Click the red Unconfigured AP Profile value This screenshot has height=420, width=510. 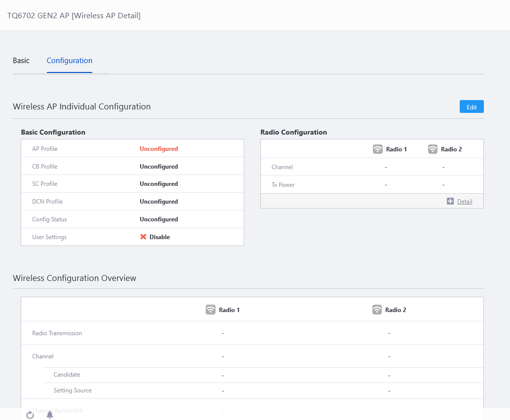(159, 149)
